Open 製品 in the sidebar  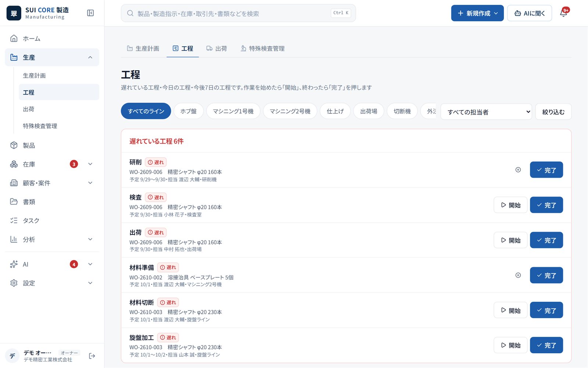tap(52, 145)
